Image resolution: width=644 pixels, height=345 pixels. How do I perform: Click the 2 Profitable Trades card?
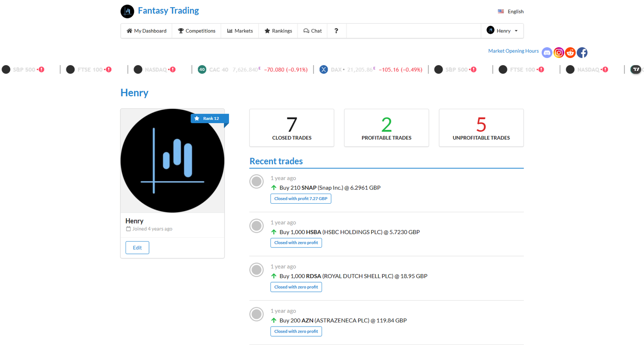[386, 128]
